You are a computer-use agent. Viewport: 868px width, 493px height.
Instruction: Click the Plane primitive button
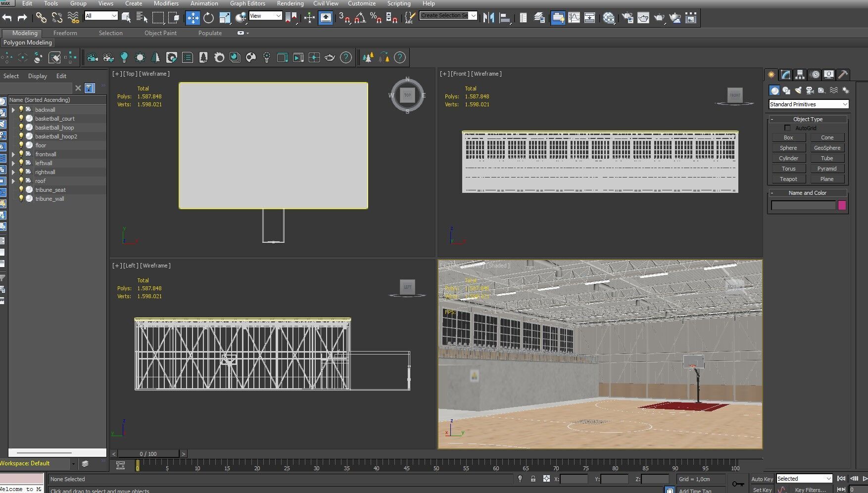point(827,179)
